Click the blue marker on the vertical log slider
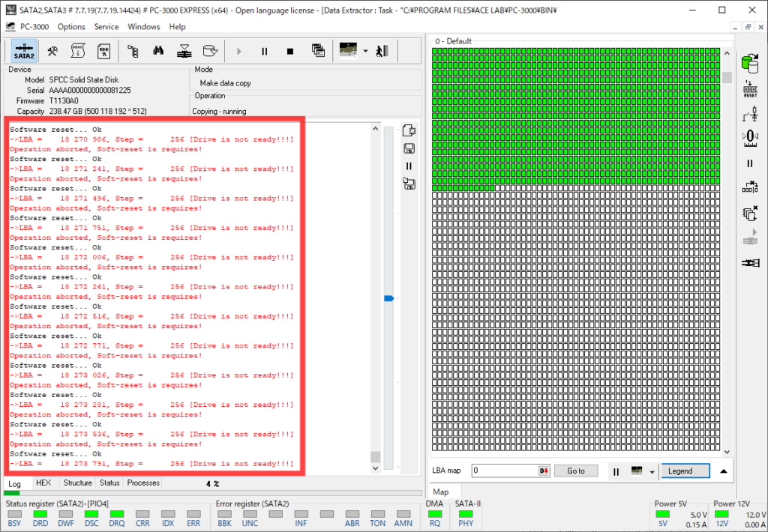Image resolution: width=768 pixels, height=532 pixels. (x=389, y=298)
